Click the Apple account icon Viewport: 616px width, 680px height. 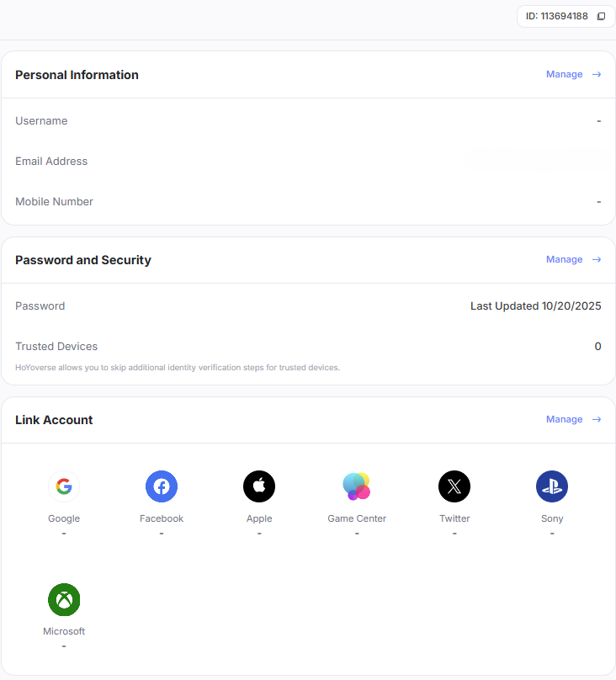(259, 486)
